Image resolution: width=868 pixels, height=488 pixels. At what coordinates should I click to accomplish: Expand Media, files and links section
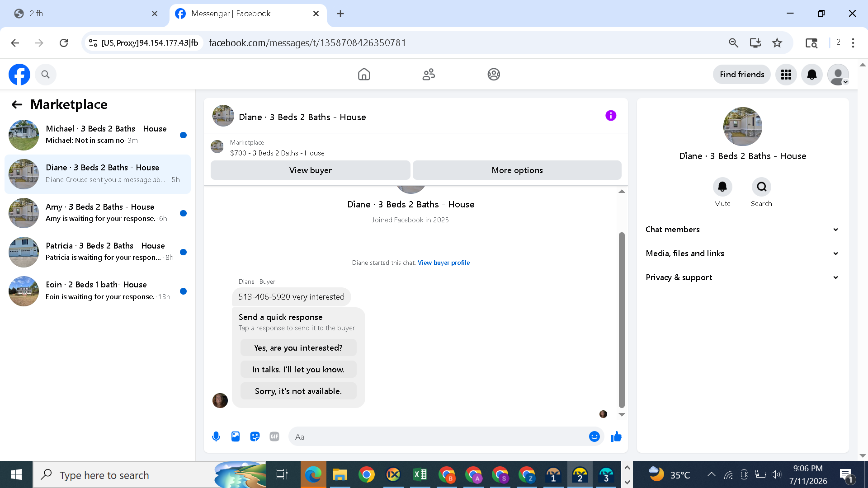[742, 253]
